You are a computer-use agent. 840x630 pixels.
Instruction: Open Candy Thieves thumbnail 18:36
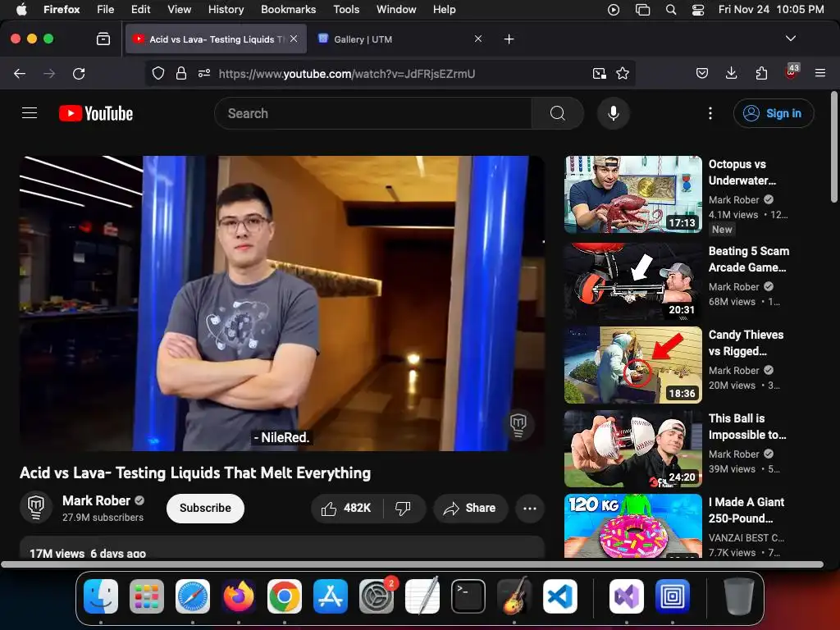pos(633,365)
